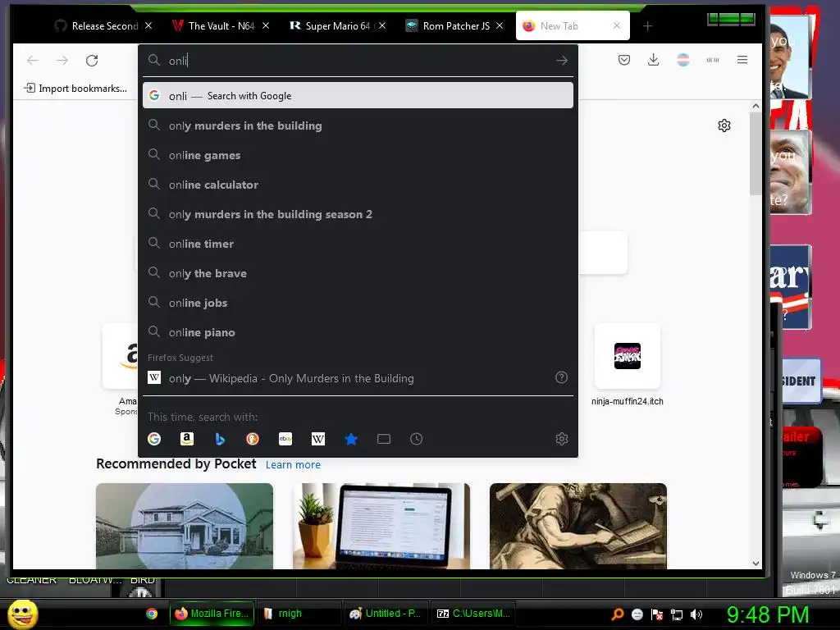Viewport: 840px width, 630px height.
Task: Click the smiley face Start button
Action: pos(22,614)
